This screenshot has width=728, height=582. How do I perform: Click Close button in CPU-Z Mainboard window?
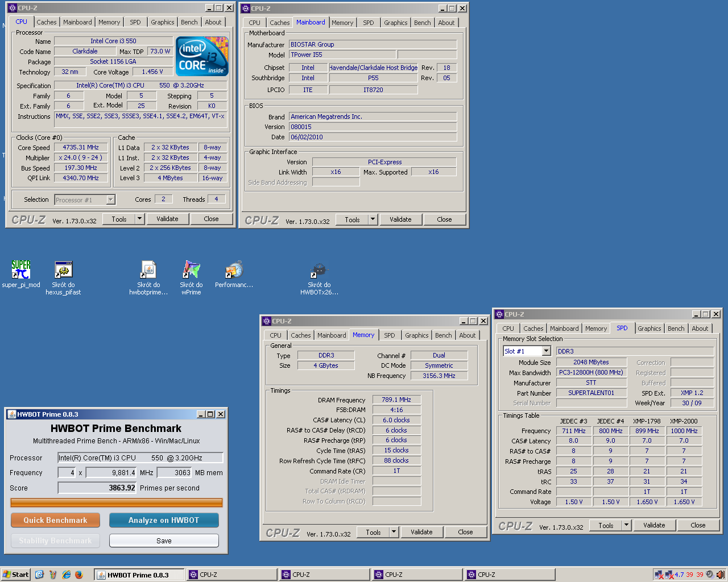pyautogui.click(x=444, y=219)
